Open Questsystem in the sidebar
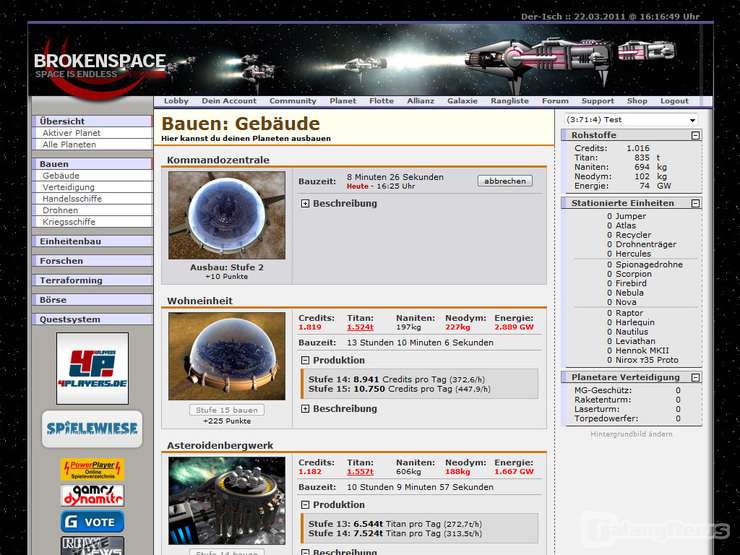This screenshot has width=740, height=555. [x=92, y=320]
